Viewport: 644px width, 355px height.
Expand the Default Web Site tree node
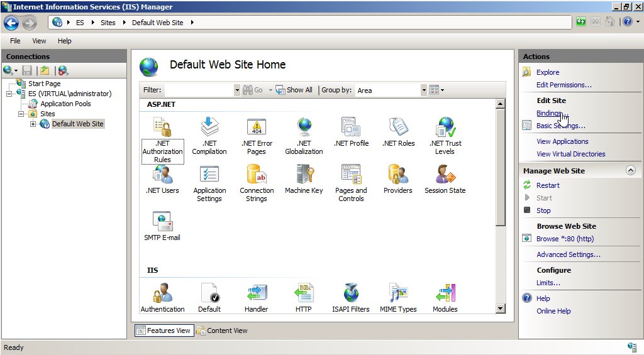(33, 124)
